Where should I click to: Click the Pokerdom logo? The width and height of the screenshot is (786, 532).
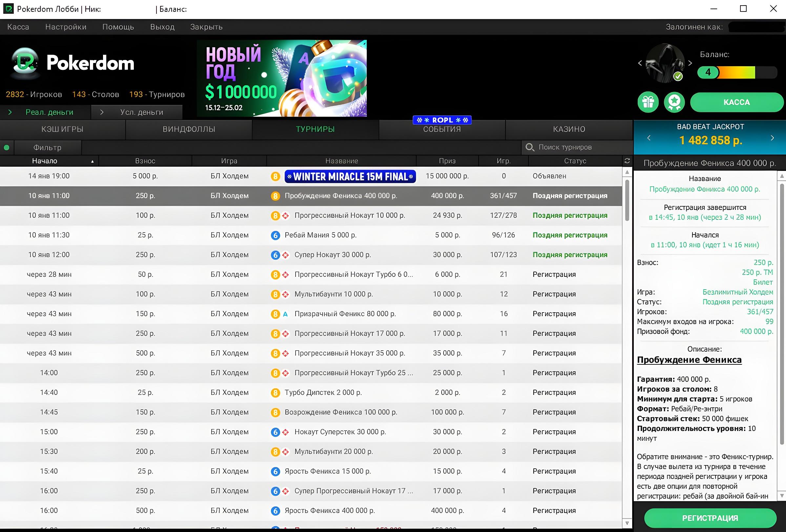click(x=72, y=63)
